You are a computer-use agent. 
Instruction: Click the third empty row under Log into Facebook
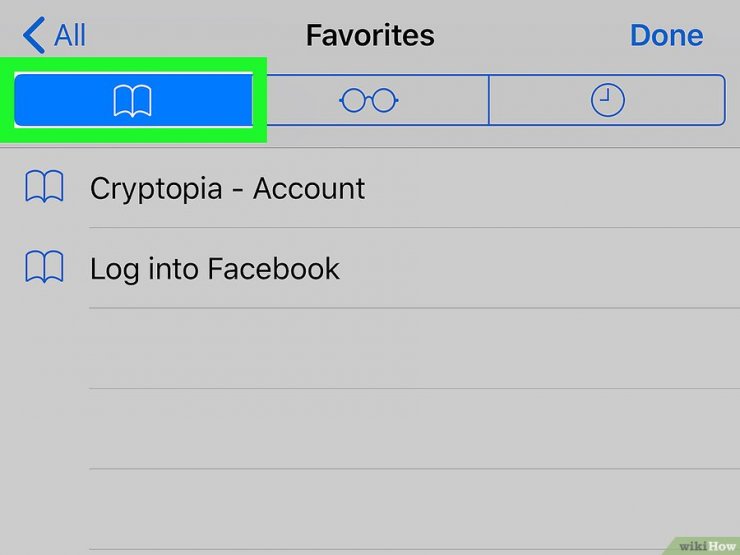[370, 509]
